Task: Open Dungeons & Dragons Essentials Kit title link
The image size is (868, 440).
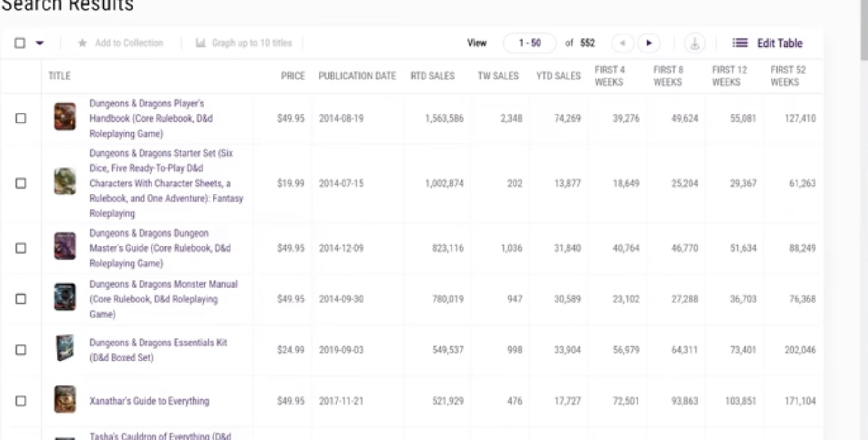Action: pos(158,350)
